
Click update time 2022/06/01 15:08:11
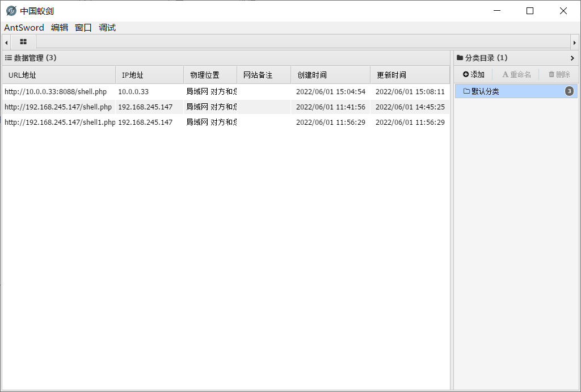[410, 91]
